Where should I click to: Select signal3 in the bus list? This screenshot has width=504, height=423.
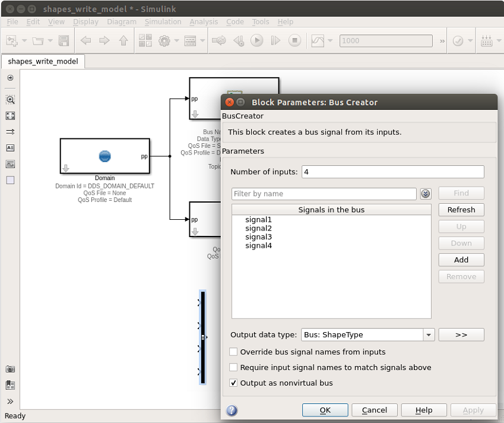point(258,237)
